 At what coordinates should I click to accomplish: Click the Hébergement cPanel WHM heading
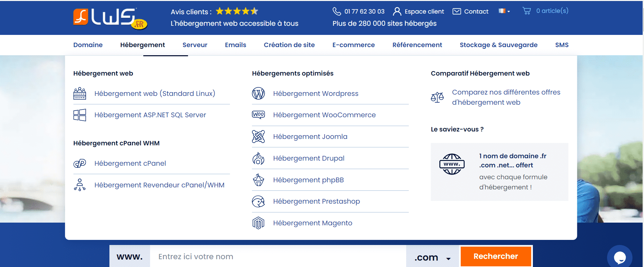click(x=116, y=143)
